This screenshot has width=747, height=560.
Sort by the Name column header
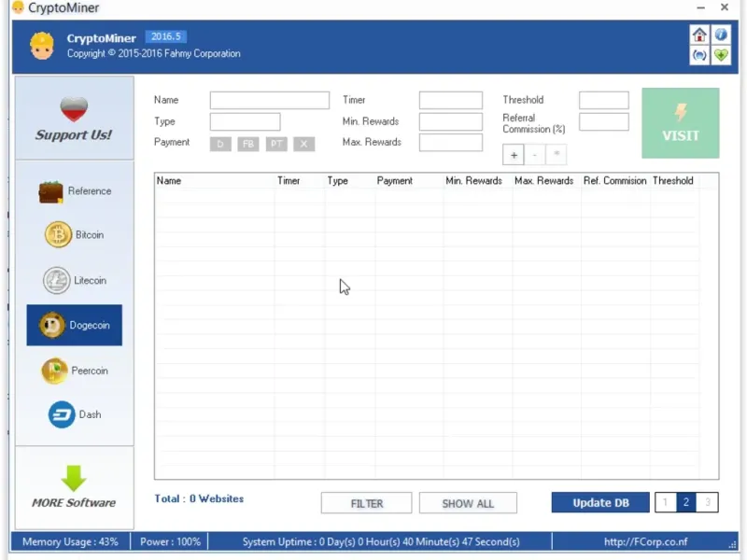click(215, 181)
